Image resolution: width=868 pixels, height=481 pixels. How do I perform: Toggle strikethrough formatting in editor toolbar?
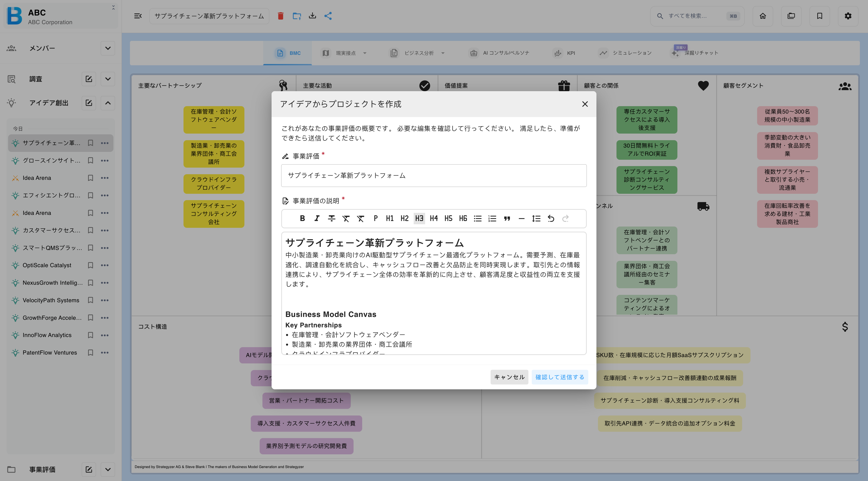[x=331, y=218]
